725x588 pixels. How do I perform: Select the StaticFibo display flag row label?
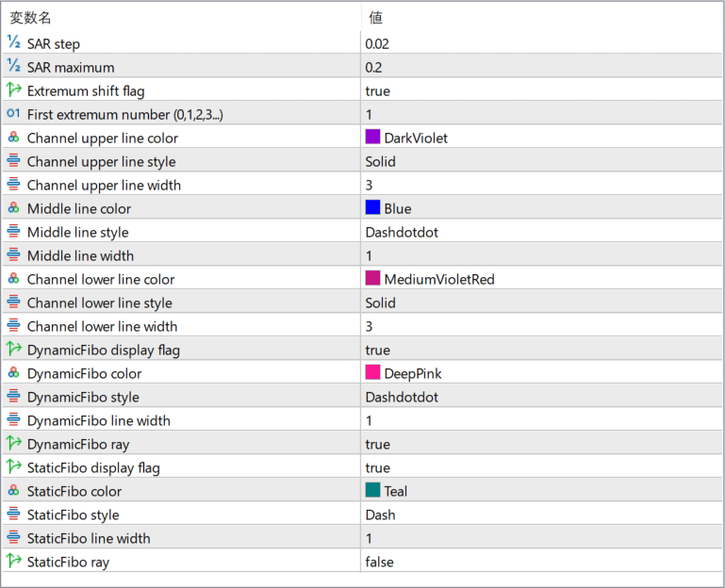pyautogui.click(x=93, y=467)
